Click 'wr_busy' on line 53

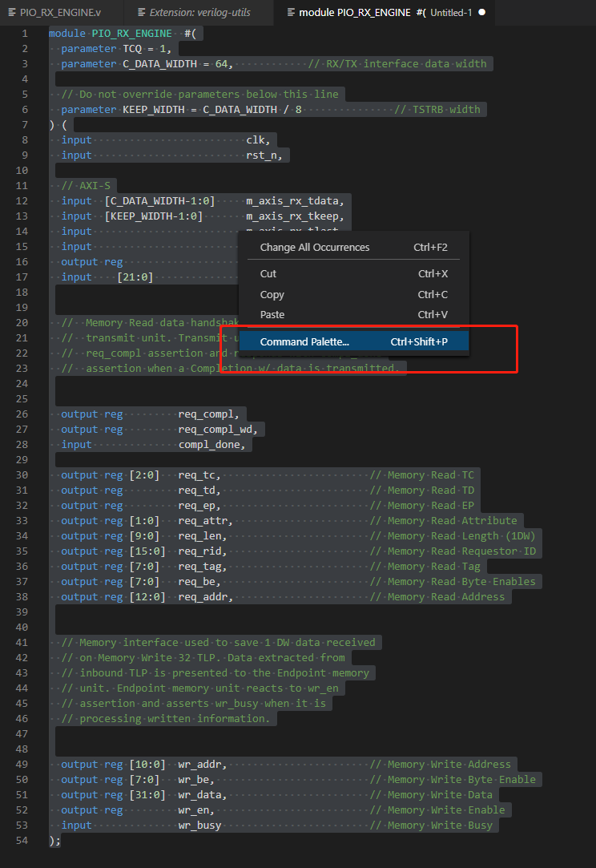[199, 826]
